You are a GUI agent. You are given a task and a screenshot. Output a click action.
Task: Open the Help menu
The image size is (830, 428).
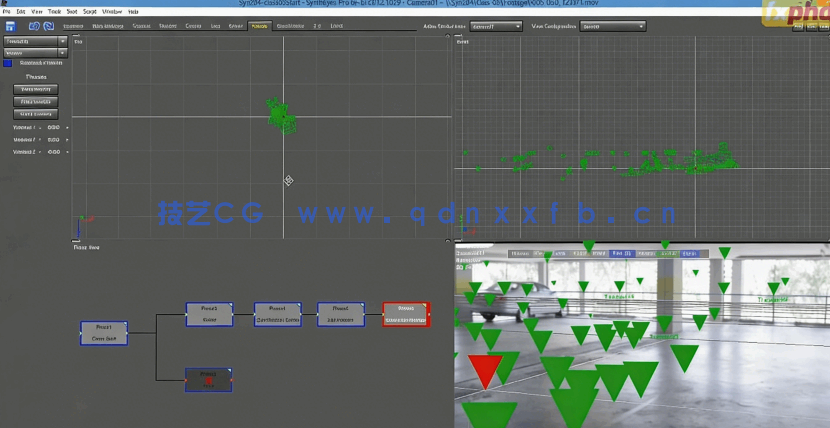click(133, 11)
